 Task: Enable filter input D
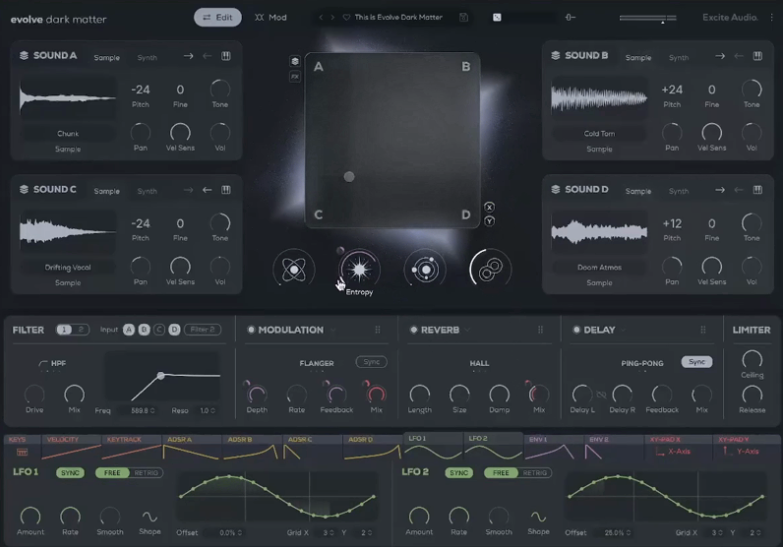coord(174,330)
